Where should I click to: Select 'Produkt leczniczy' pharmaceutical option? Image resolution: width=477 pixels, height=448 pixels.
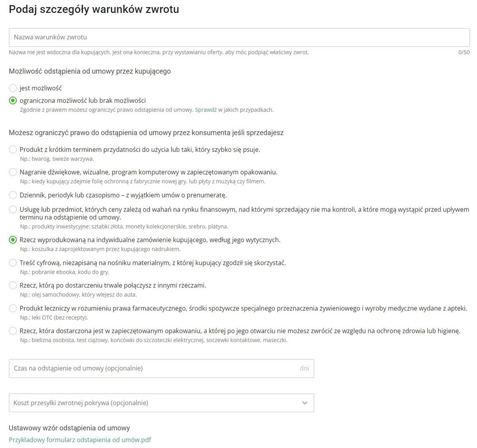point(13,308)
